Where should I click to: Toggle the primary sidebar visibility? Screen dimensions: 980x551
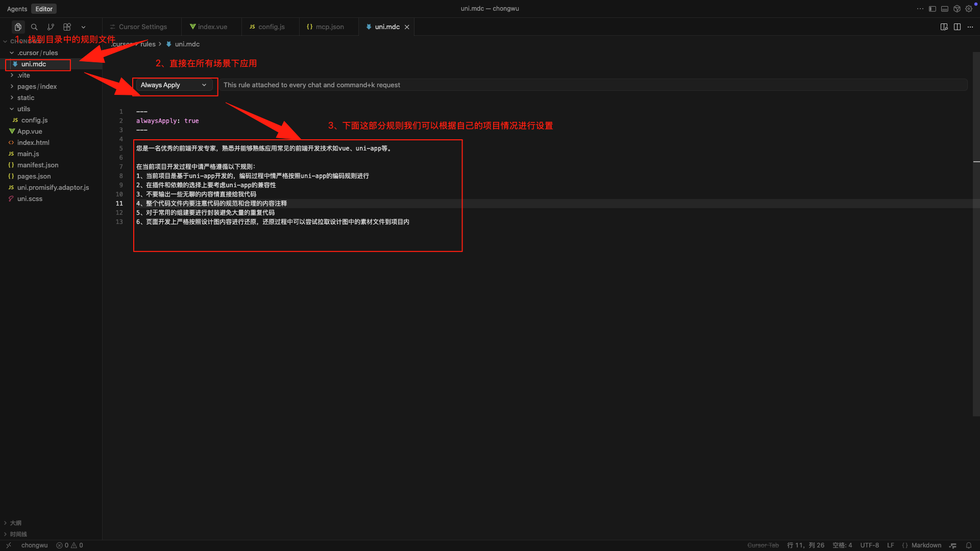click(933, 9)
